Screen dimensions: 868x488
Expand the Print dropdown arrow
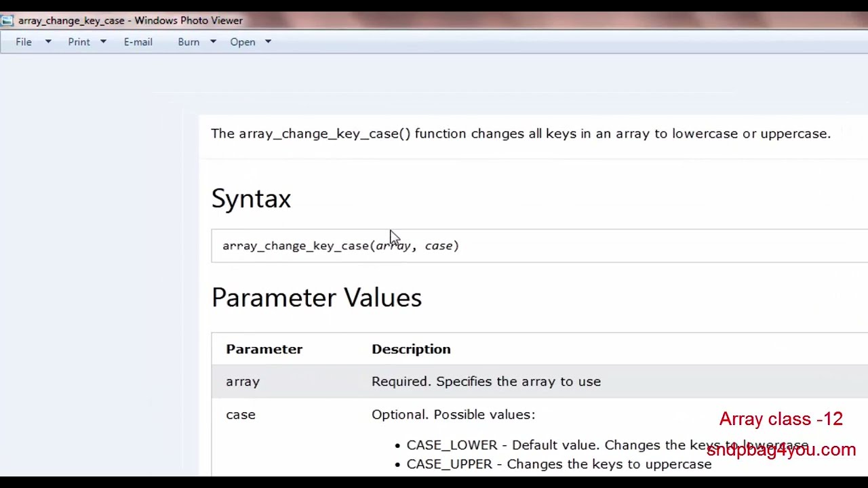click(103, 42)
